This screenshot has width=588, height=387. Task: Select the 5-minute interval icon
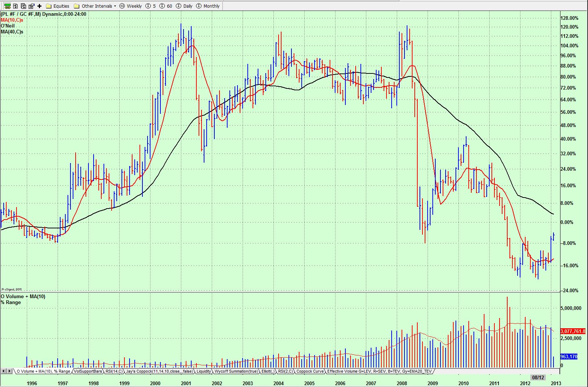click(148, 6)
